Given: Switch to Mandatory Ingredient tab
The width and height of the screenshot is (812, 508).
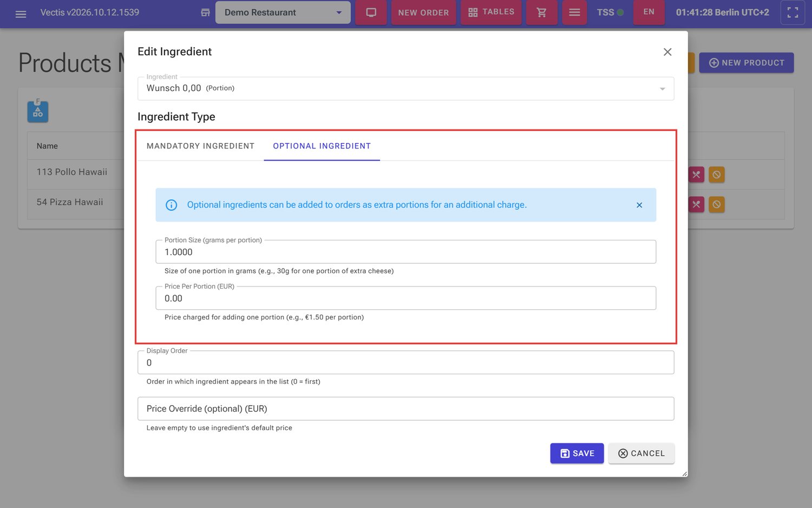Looking at the screenshot, I should click(200, 146).
